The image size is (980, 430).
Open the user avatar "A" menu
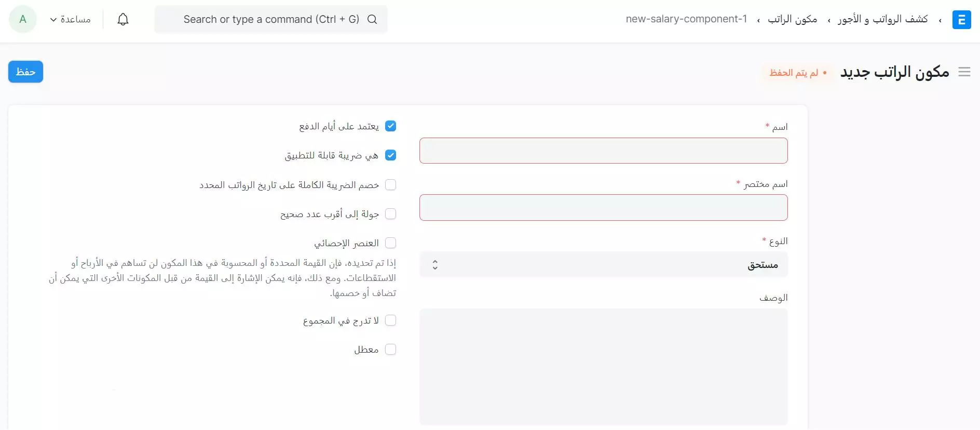point(23,19)
